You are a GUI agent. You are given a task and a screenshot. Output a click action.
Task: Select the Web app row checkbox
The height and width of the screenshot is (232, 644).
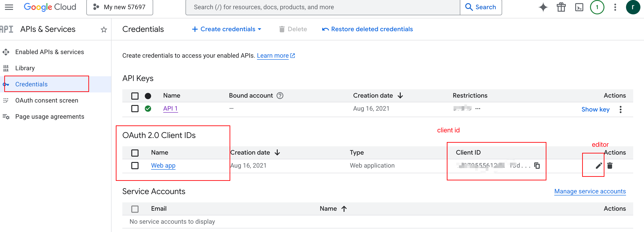[135, 166]
